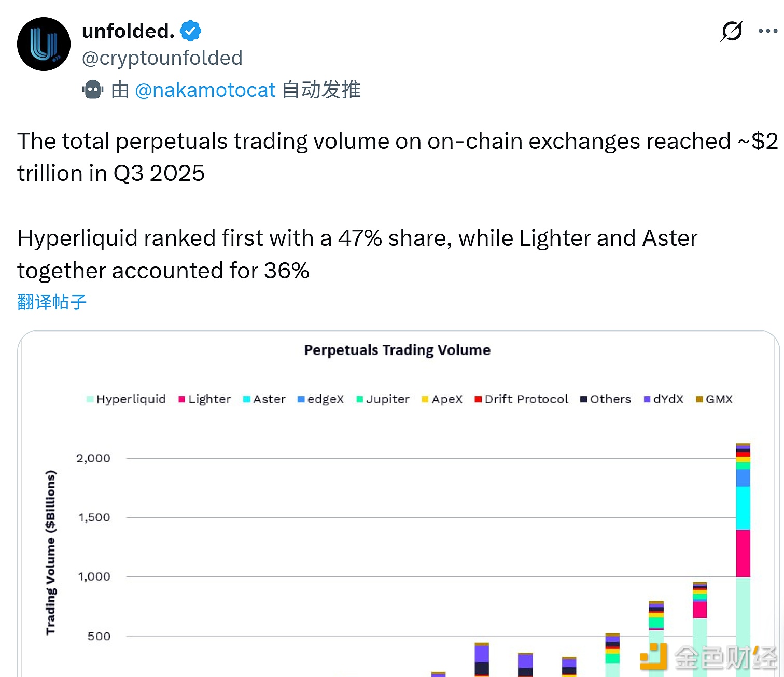Click the 翻译帖子 translate post link
The height and width of the screenshot is (677, 784).
point(52,302)
